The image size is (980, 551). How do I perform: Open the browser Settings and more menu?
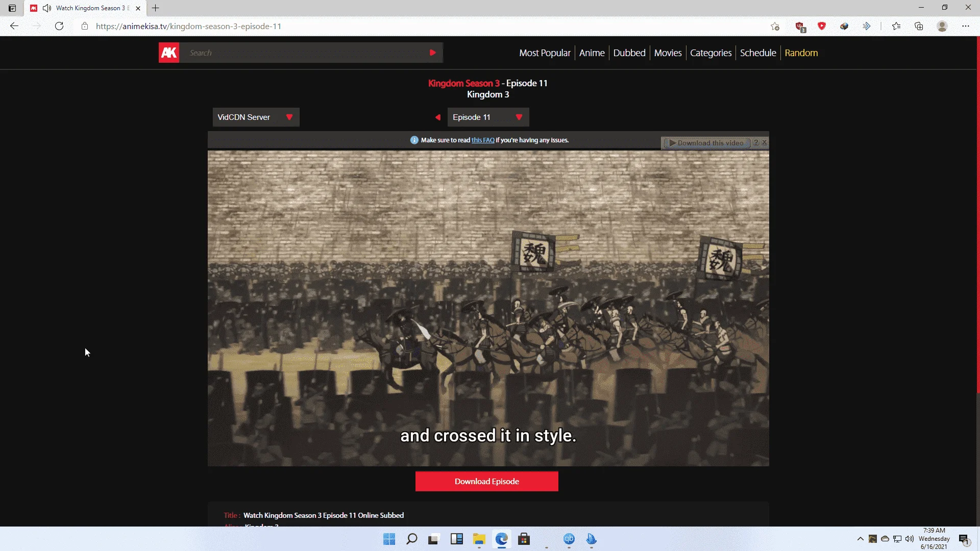click(x=966, y=26)
